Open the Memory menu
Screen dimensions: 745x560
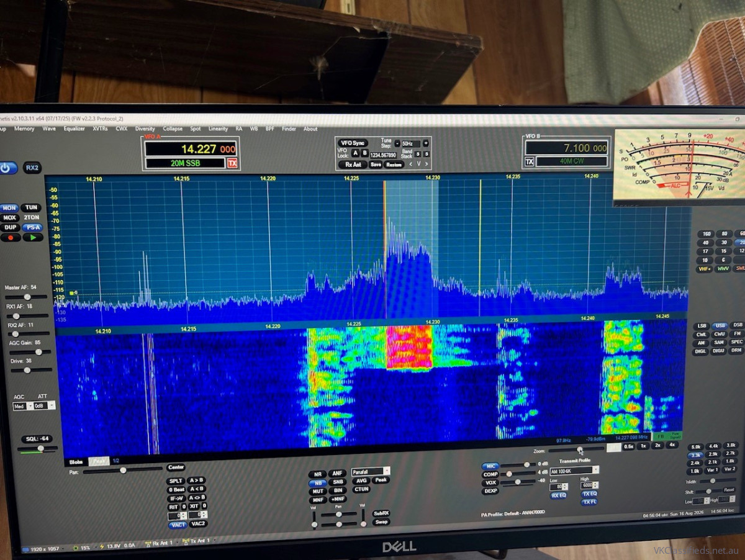coord(24,129)
